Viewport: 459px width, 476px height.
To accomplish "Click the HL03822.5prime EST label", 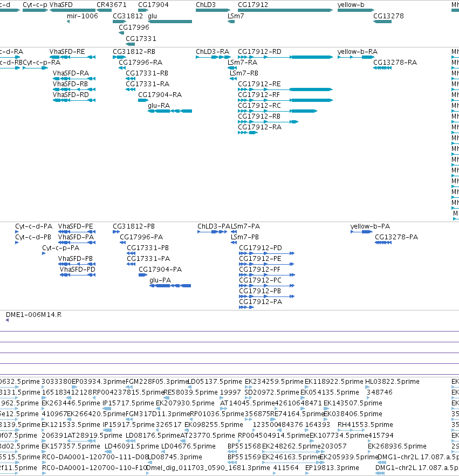I will tap(392, 382).
